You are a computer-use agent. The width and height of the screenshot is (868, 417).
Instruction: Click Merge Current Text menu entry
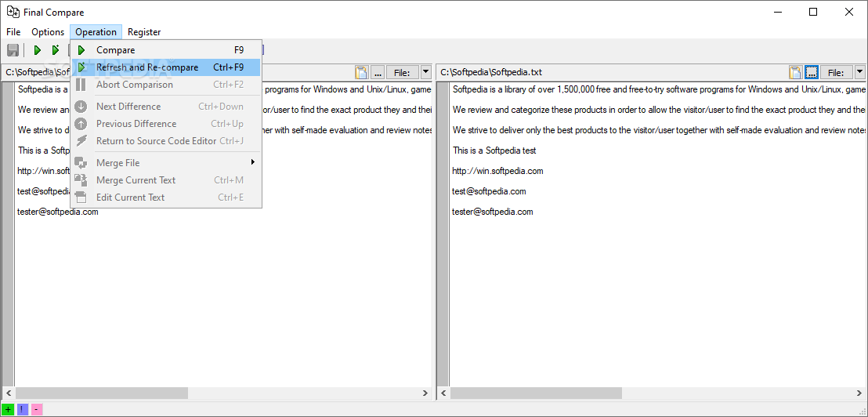point(166,180)
